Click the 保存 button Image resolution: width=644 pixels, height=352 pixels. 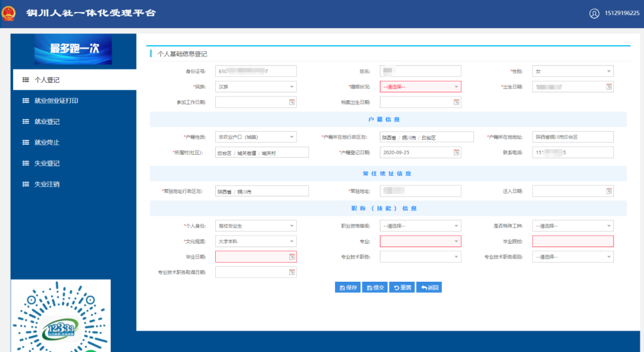click(x=348, y=288)
